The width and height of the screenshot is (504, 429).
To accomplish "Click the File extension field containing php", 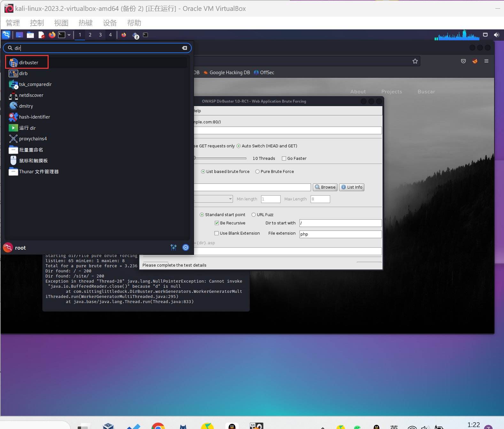I will coord(340,234).
